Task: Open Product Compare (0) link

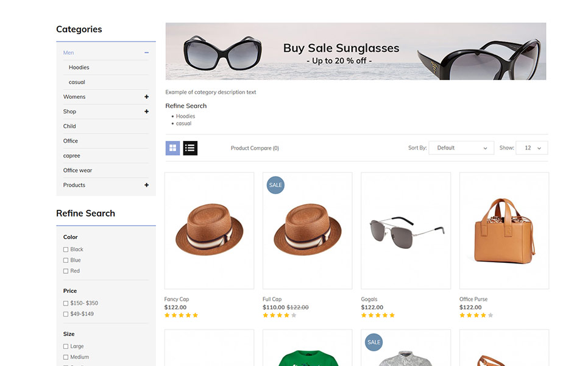Action: (255, 148)
